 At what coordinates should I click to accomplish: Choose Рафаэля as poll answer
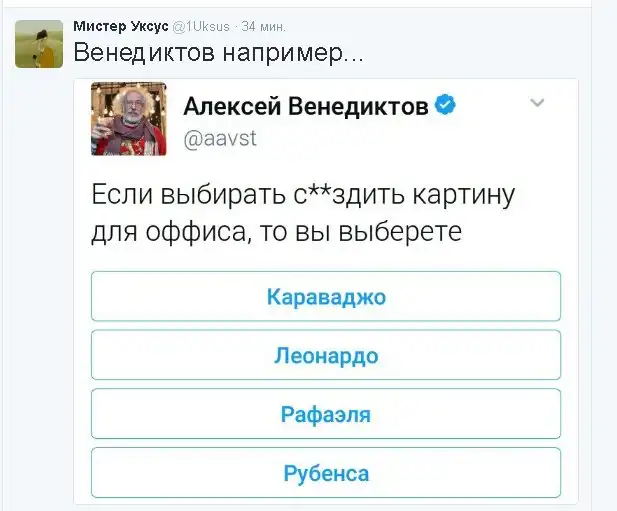(326, 414)
